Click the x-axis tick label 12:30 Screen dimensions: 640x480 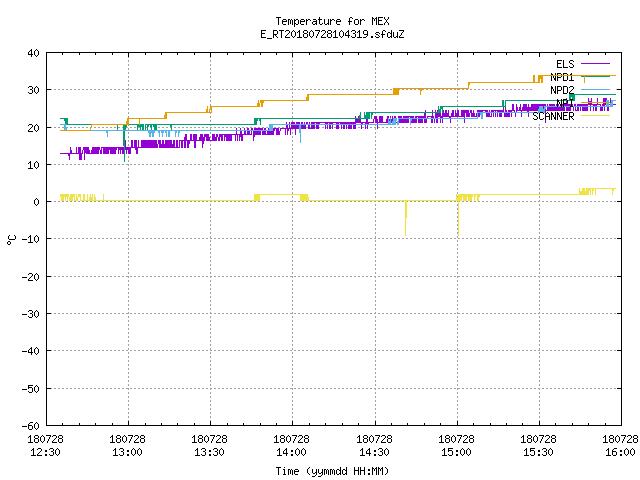coord(45,452)
